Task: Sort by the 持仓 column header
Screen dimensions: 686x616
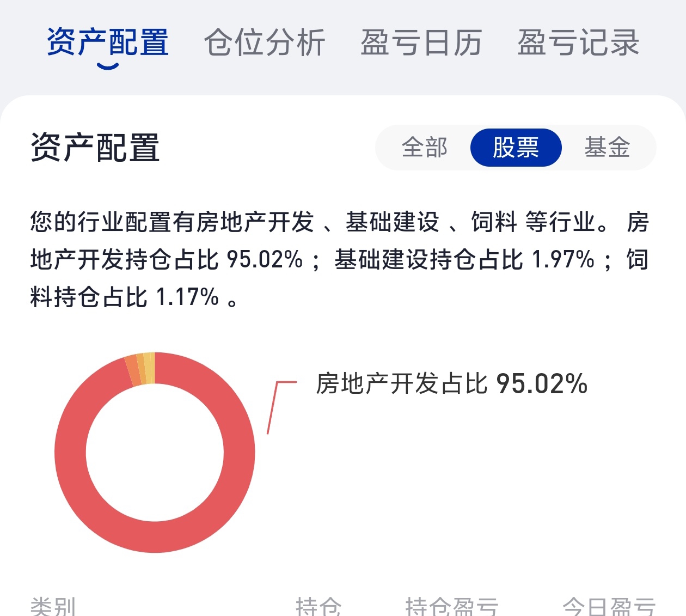Action: 318,607
